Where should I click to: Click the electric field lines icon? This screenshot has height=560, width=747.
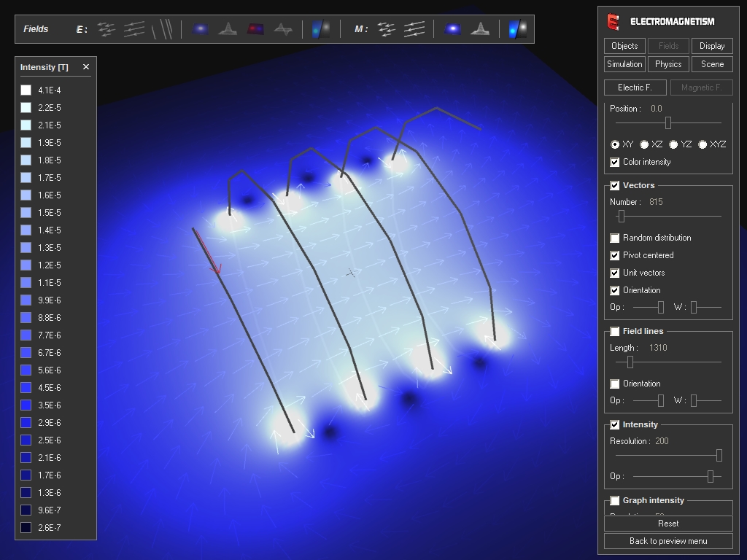[x=134, y=29]
